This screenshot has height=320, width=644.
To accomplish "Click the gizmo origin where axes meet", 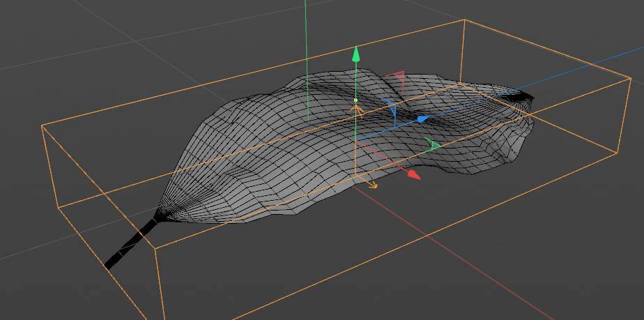I will coord(355,141).
